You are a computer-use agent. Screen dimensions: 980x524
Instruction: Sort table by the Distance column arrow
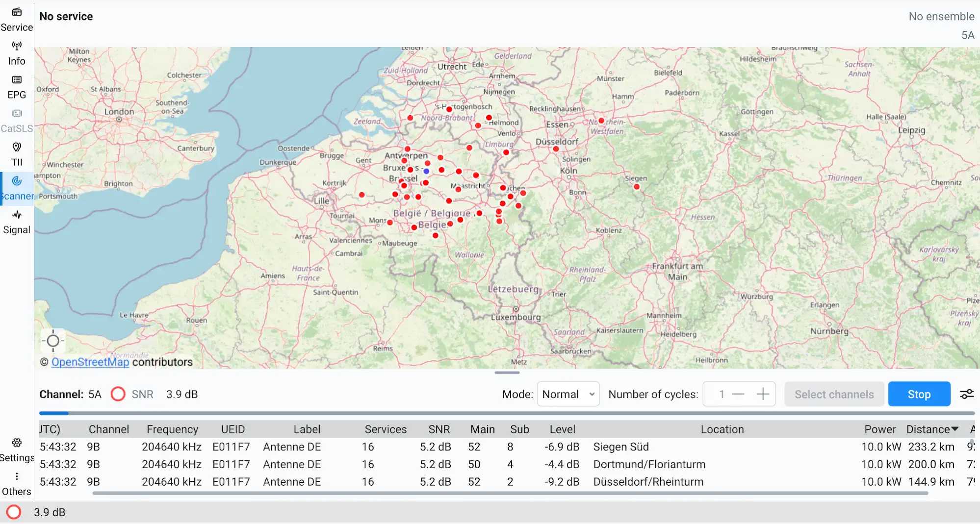point(954,429)
